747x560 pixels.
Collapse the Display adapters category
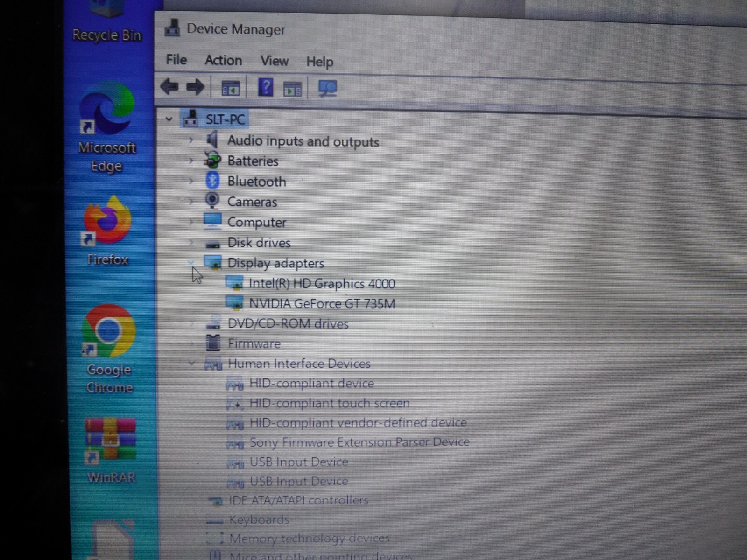pyautogui.click(x=191, y=263)
